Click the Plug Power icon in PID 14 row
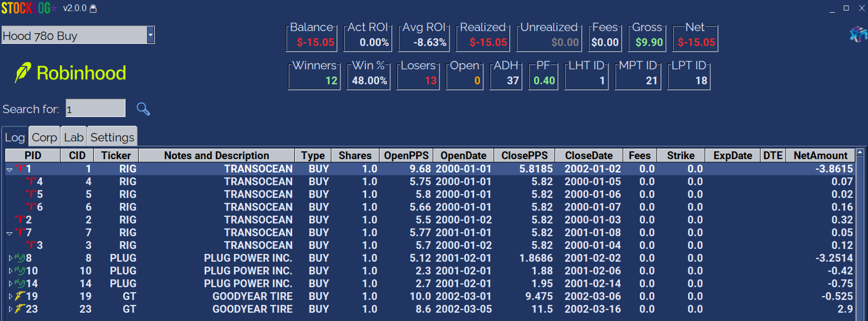The image size is (868, 321). [x=20, y=283]
